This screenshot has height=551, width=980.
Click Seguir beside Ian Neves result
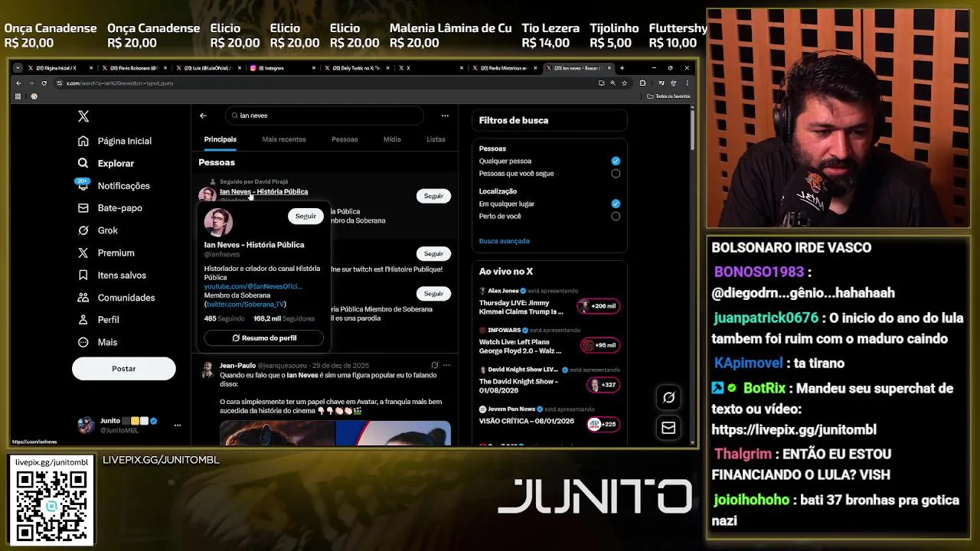(x=433, y=196)
